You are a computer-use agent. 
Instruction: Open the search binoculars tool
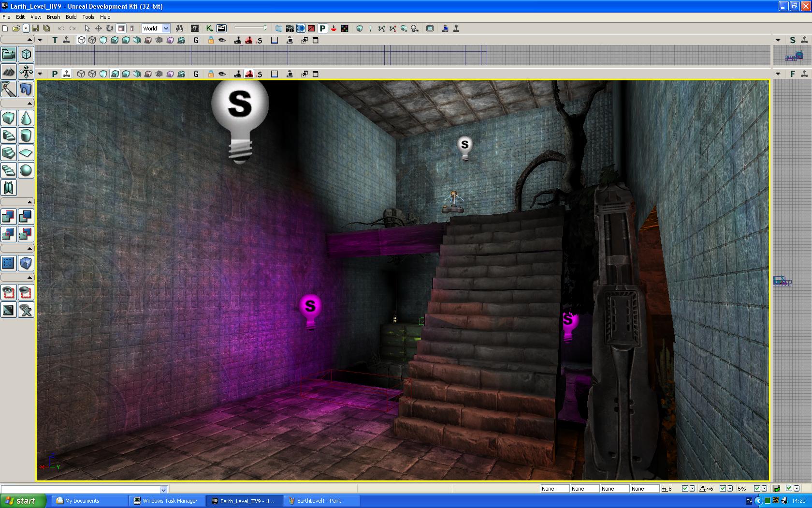coord(179,29)
